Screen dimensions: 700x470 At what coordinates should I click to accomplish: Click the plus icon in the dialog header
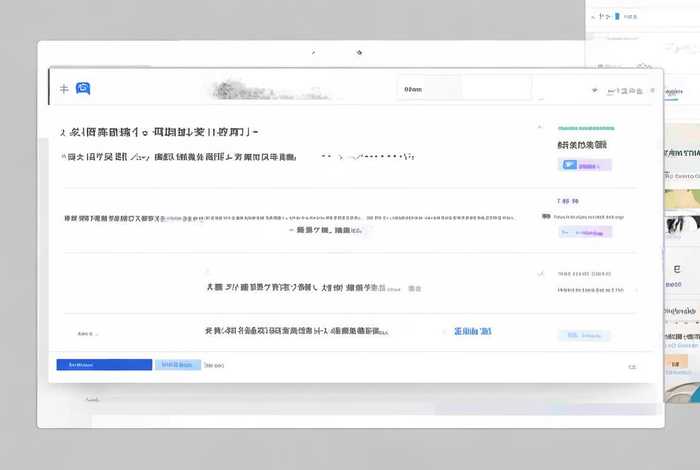pos(64,89)
